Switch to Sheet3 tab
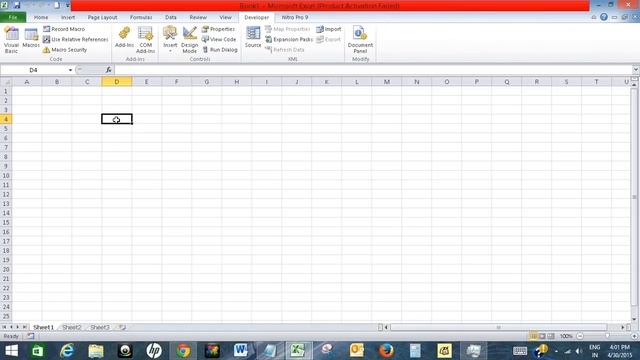Image resolution: width=640 pixels, height=360 pixels. (100, 327)
